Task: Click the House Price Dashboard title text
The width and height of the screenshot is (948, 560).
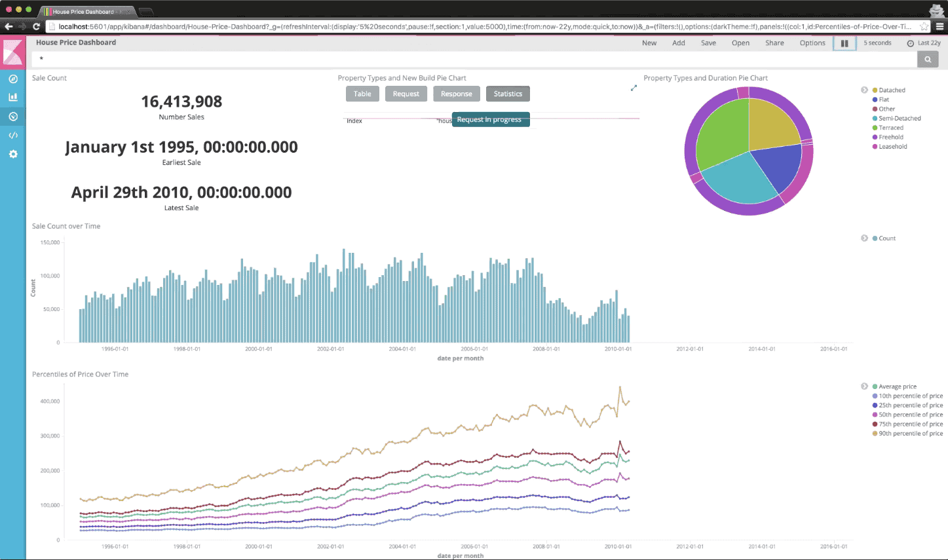Action: [x=76, y=43]
